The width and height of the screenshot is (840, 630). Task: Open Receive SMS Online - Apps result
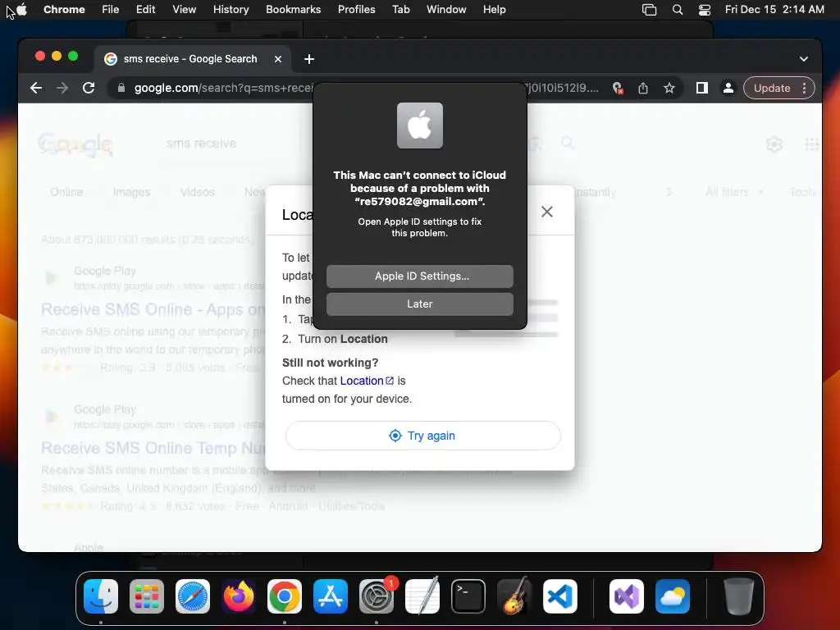pyautogui.click(x=153, y=309)
